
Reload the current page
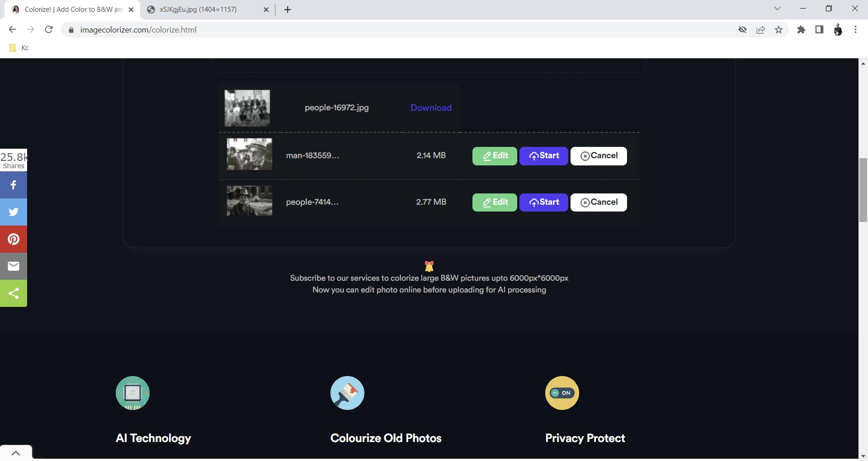(x=49, y=30)
